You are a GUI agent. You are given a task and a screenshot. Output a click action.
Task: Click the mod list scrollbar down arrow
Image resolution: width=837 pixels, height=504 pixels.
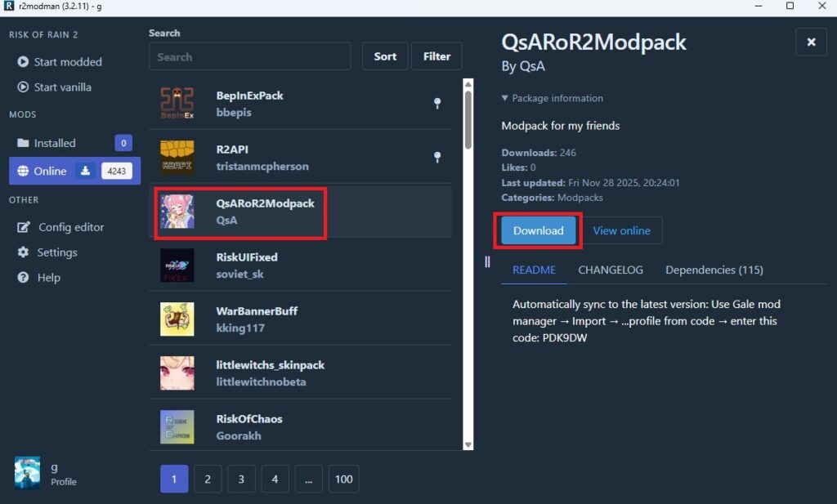click(x=468, y=444)
